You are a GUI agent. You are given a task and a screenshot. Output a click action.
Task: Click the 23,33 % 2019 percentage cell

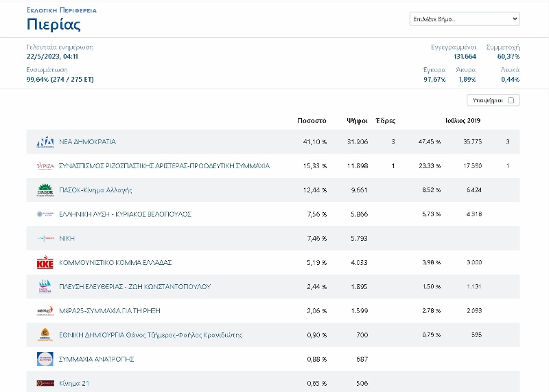pos(430,166)
